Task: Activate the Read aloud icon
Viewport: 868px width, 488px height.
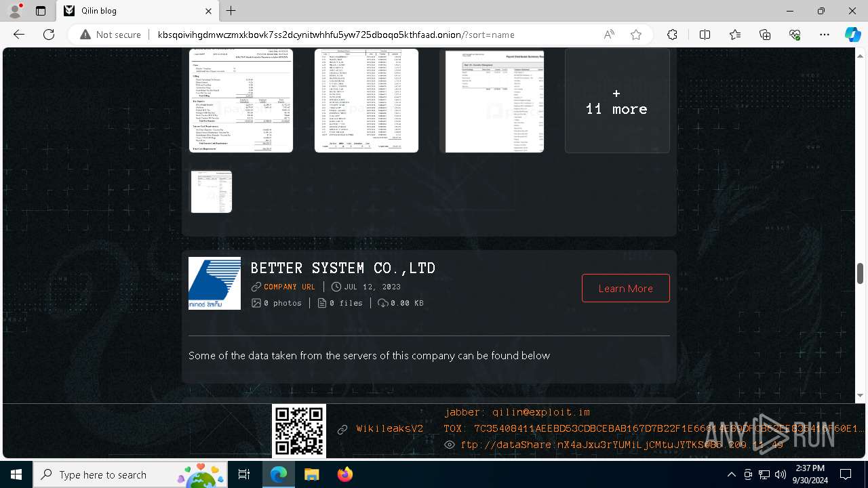Action: click(x=609, y=35)
